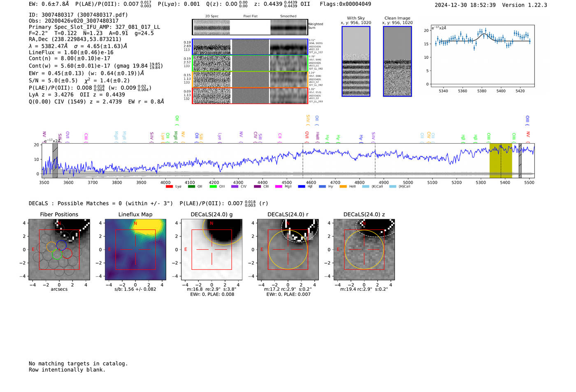This screenshot has height=392, width=576.
Task: Select the orange HeII legend swatch
Action: (x=343, y=187)
